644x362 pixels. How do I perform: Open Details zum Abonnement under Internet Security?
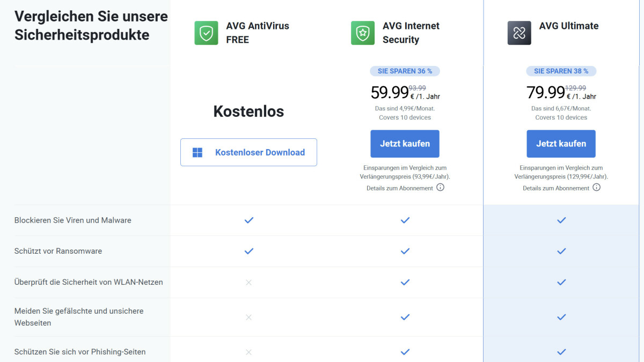pos(400,188)
